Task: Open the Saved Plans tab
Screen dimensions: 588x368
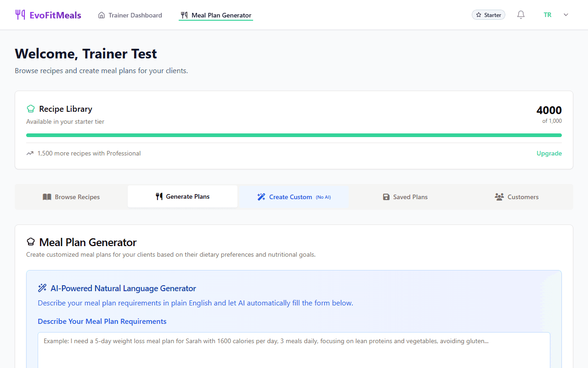Action: tap(405, 197)
